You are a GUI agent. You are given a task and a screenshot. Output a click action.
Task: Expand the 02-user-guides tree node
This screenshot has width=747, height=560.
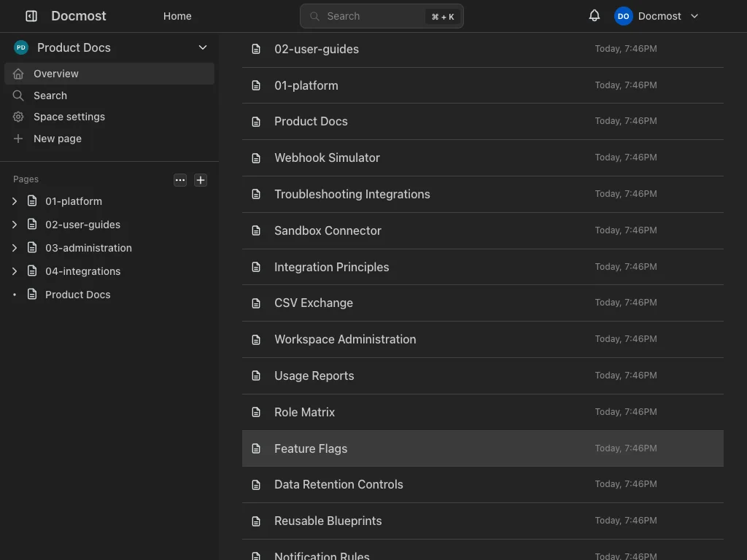pyautogui.click(x=15, y=225)
